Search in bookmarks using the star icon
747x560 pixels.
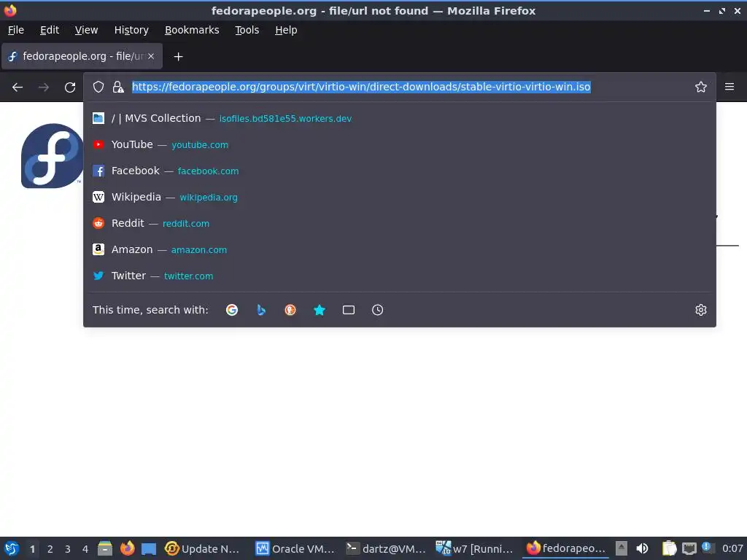pos(320,310)
